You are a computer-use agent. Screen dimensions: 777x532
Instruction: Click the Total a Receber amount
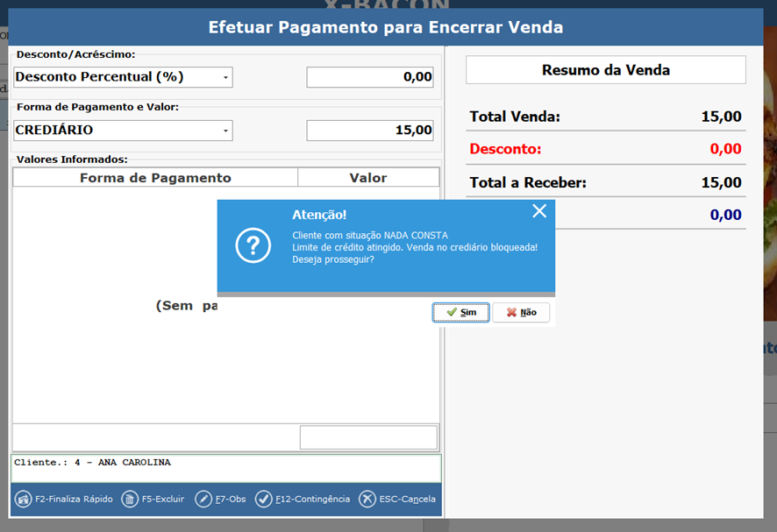pos(721,183)
